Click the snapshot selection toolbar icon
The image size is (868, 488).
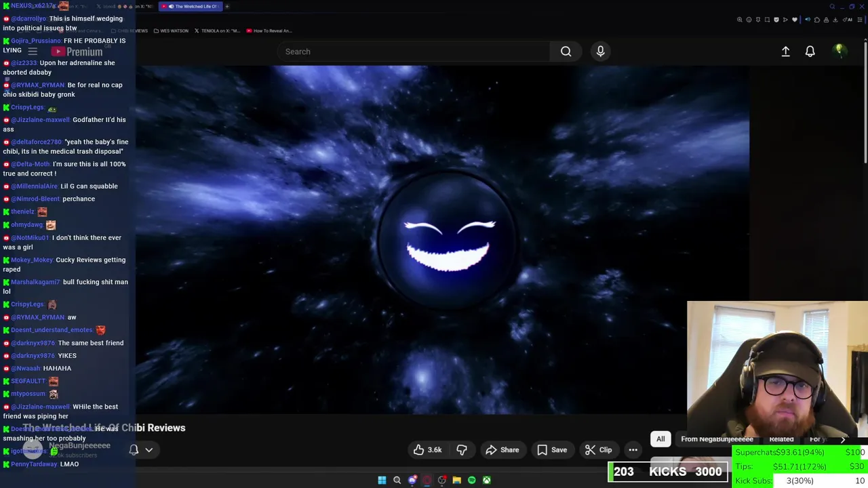pyautogui.click(x=767, y=20)
